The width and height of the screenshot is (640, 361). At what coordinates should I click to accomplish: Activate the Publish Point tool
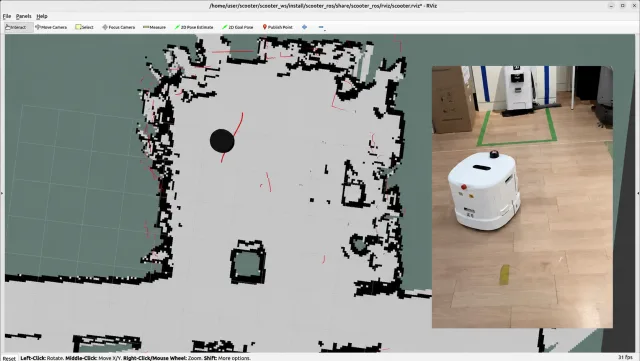point(278,27)
